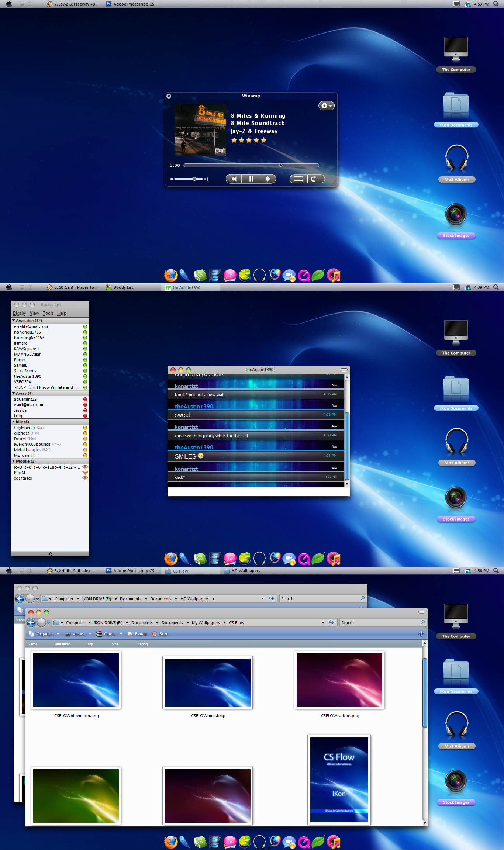
Task: Select buddy KAWSquared in Buddy List
Action: 50,349
